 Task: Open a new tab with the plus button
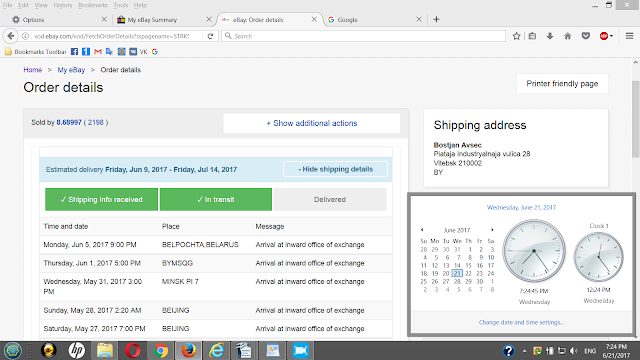click(x=436, y=19)
